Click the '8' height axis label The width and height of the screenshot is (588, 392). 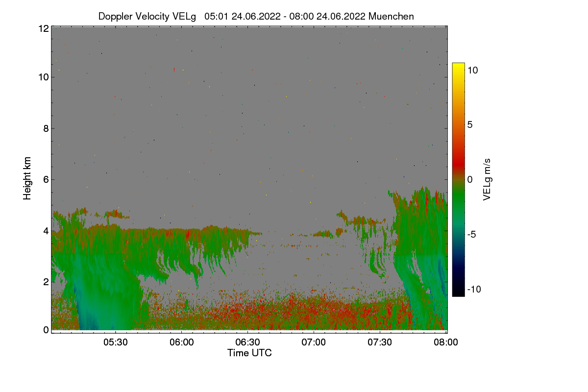[x=46, y=128]
